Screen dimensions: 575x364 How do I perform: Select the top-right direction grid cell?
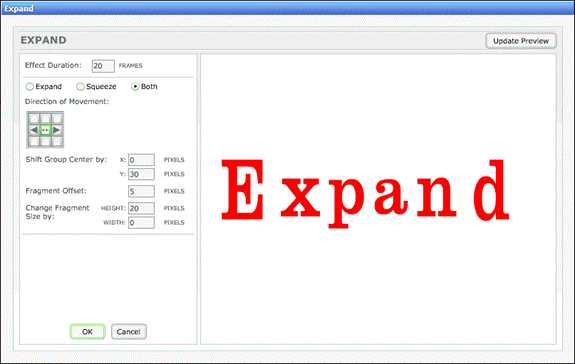point(56,119)
